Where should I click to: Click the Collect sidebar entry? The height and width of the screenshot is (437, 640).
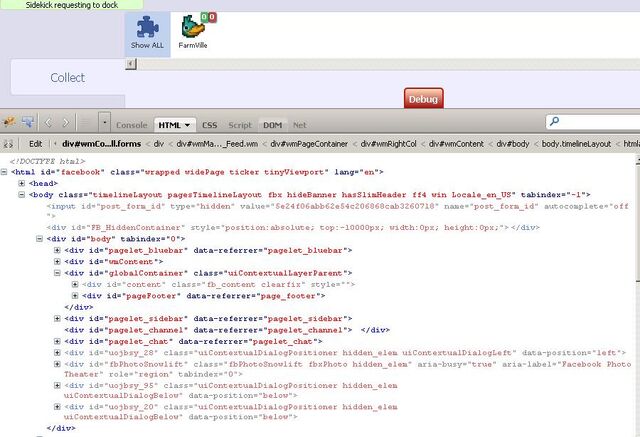pyautogui.click(x=68, y=78)
